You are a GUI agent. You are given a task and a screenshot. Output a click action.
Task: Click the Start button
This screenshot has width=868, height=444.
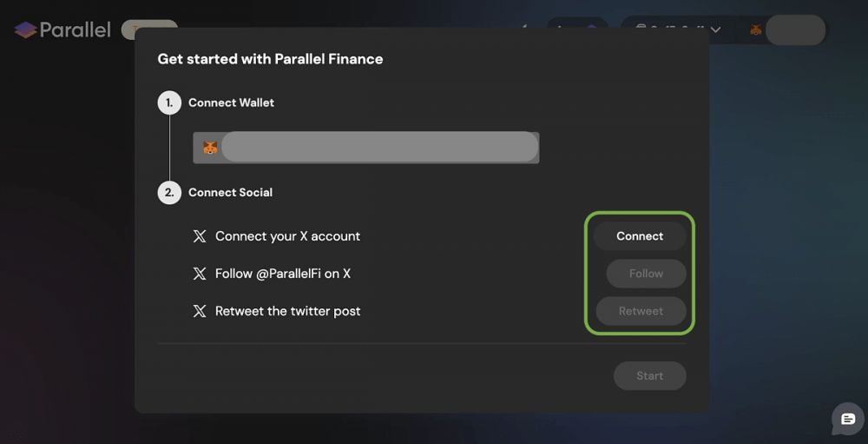tap(649, 376)
